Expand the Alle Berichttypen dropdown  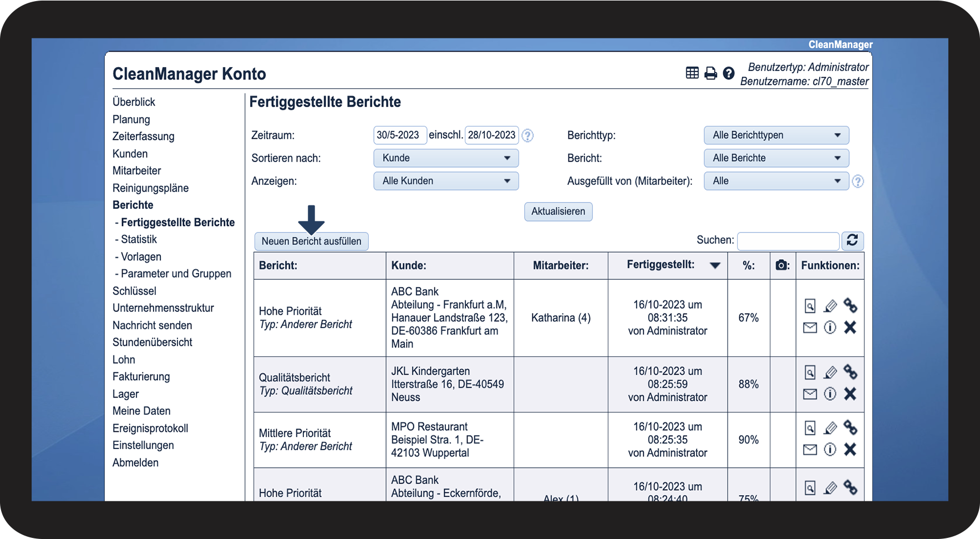(776, 135)
